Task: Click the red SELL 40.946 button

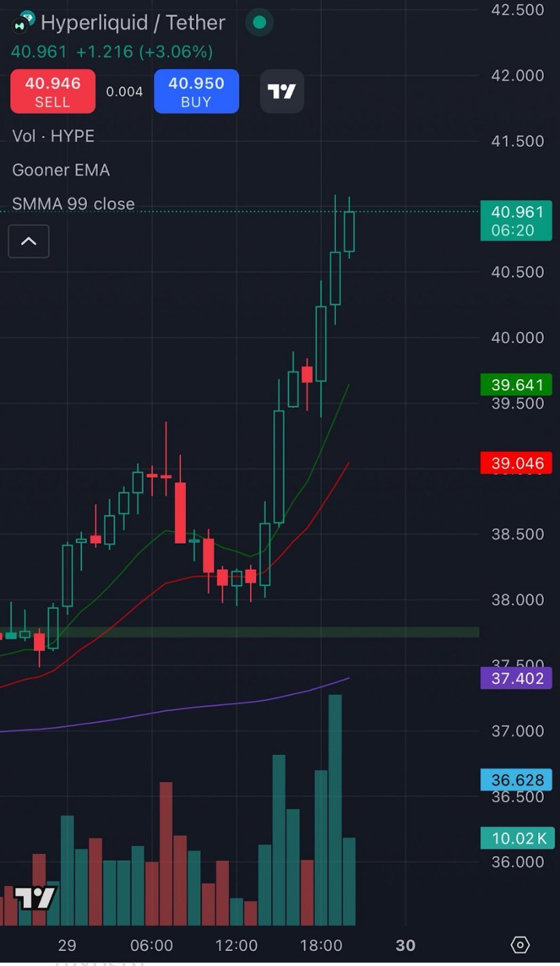Action: coord(52,91)
